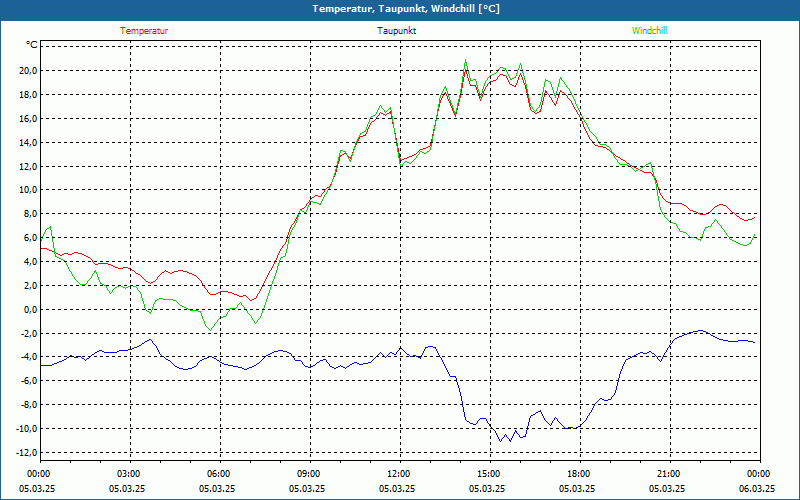Screen dimensions: 800x500
Task: Jump to the 12:00 time axis marker
Action: click(x=399, y=473)
